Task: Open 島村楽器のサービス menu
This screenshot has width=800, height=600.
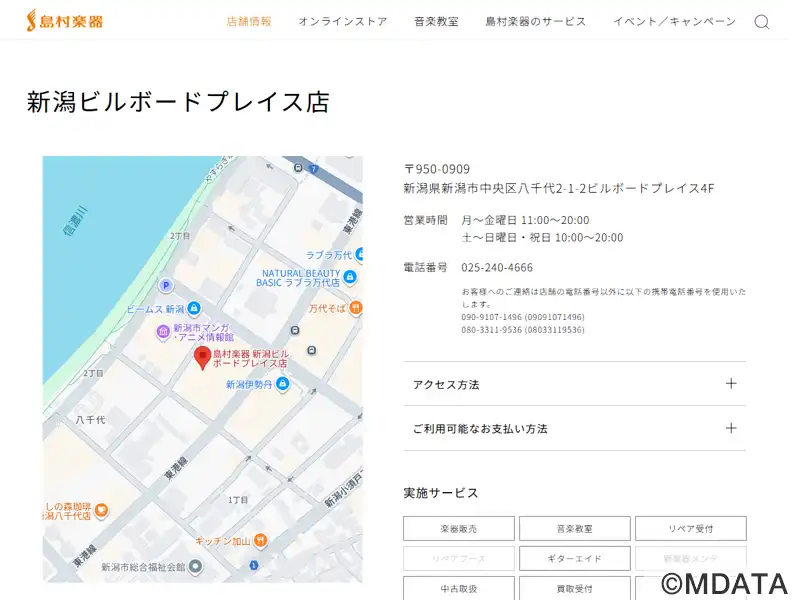Action: (536, 21)
